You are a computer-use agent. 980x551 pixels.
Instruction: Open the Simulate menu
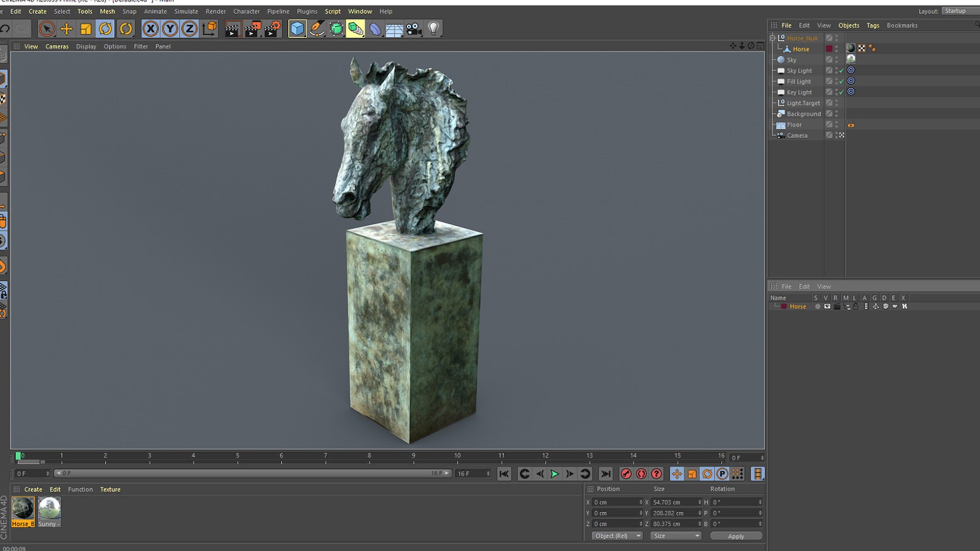pyautogui.click(x=186, y=11)
